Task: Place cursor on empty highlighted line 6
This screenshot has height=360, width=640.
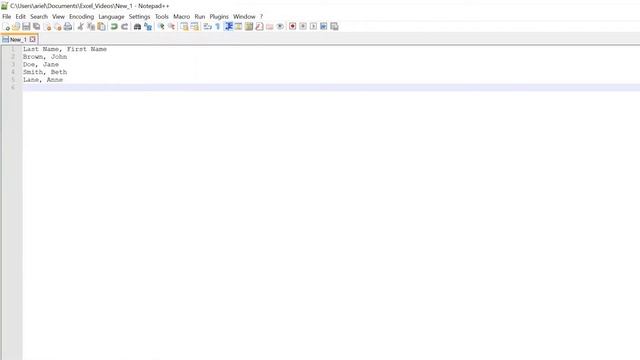Action: click(x=331, y=87)
